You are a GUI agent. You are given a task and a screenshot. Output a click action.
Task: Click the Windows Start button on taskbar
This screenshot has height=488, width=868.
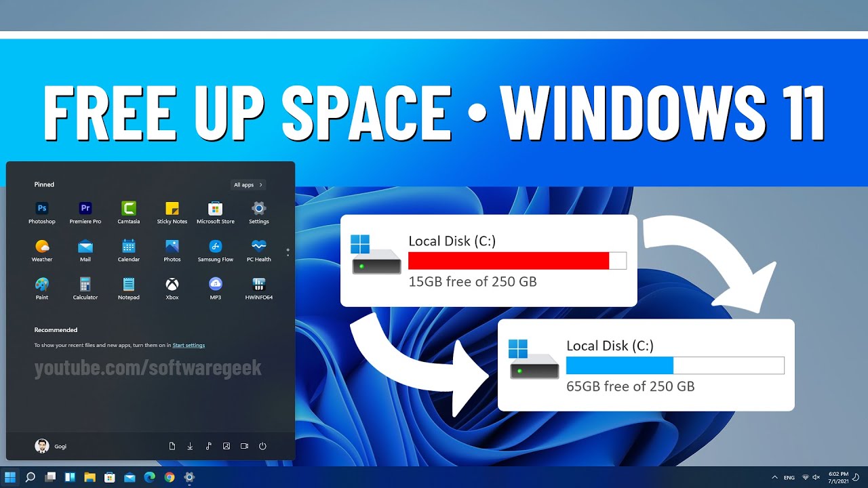coord(10,477)
